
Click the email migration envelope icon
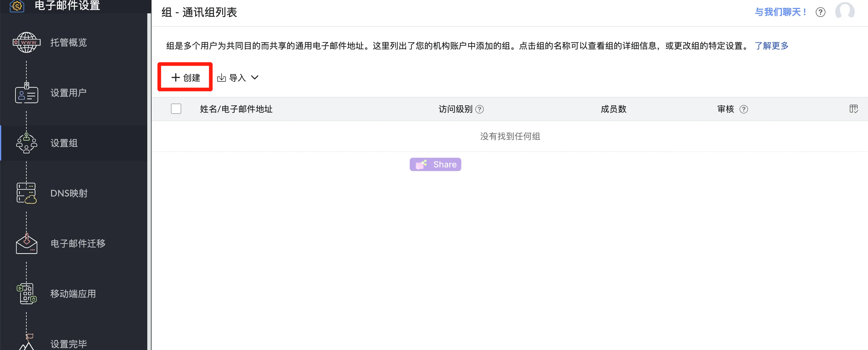coord(27,244)
